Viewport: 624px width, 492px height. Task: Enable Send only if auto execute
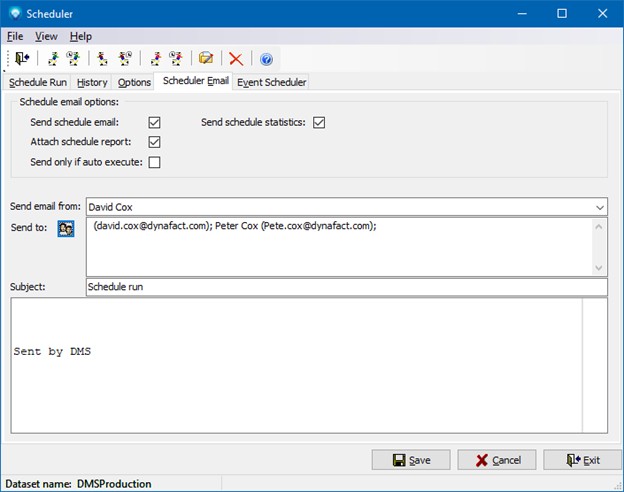pos(154,162)
